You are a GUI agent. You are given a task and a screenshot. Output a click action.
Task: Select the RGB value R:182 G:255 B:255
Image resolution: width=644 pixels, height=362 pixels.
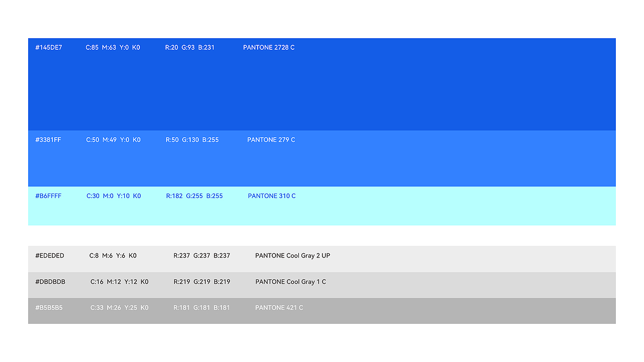194,196
